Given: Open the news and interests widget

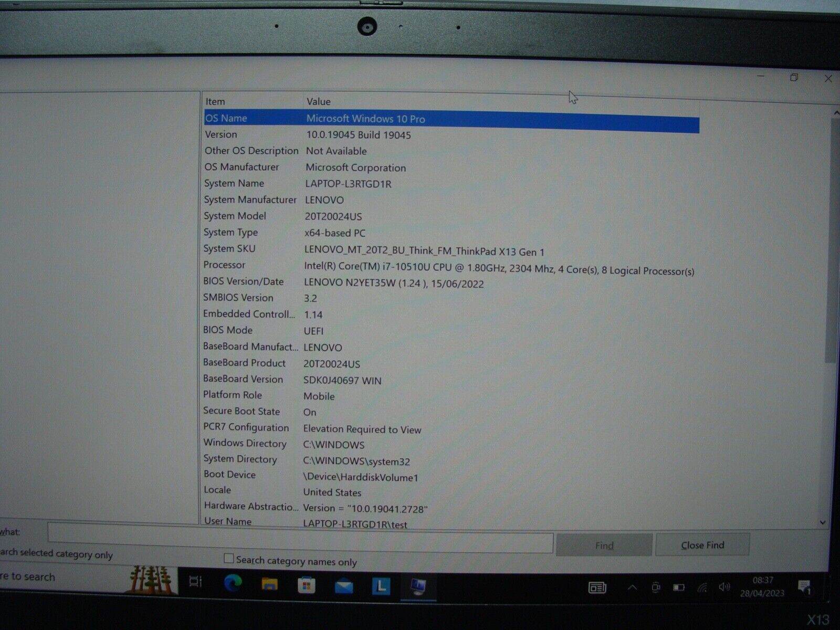Looking at the screenshot, I should 597,586.
